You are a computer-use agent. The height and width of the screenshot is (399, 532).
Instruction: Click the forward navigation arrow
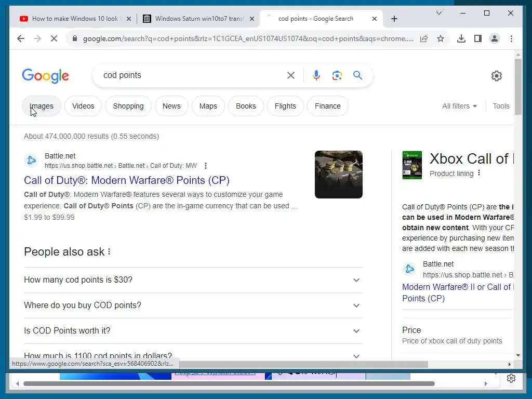(x=37, y=38)
